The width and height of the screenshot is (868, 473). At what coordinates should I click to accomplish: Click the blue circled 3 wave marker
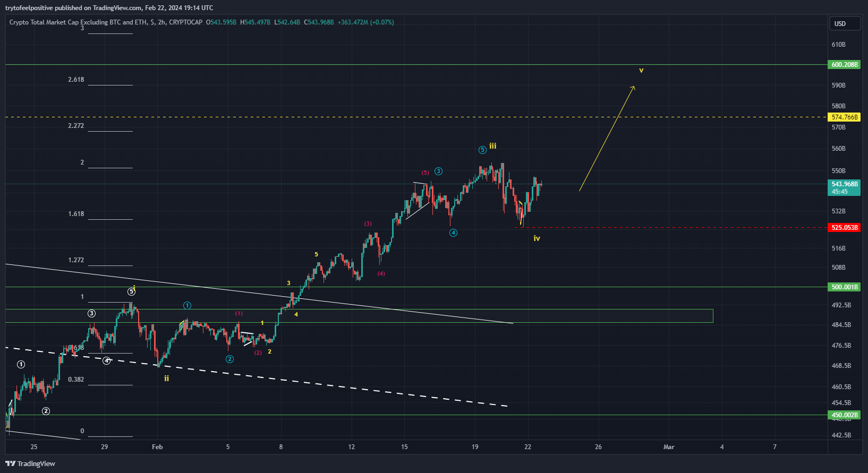pyautogui.click(x=438, y=171)
